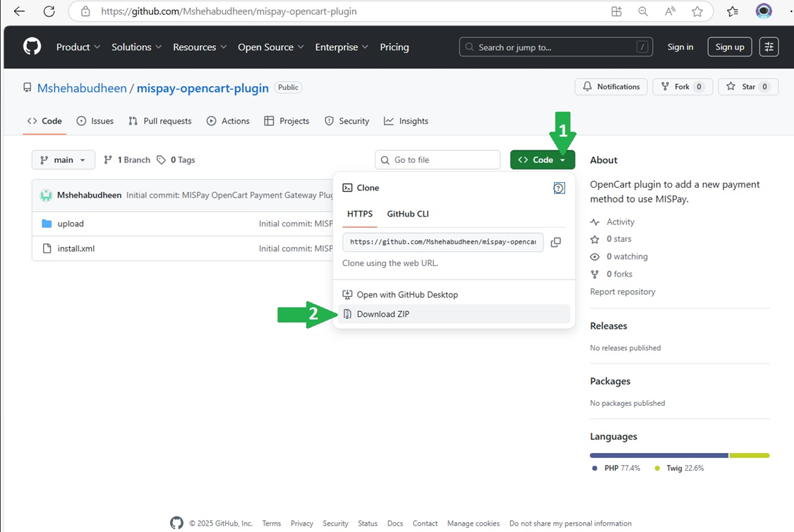Screen dimensions: 794x532
Task: Copy the clone URL to clipboard
Action: [x=556, y=242]
